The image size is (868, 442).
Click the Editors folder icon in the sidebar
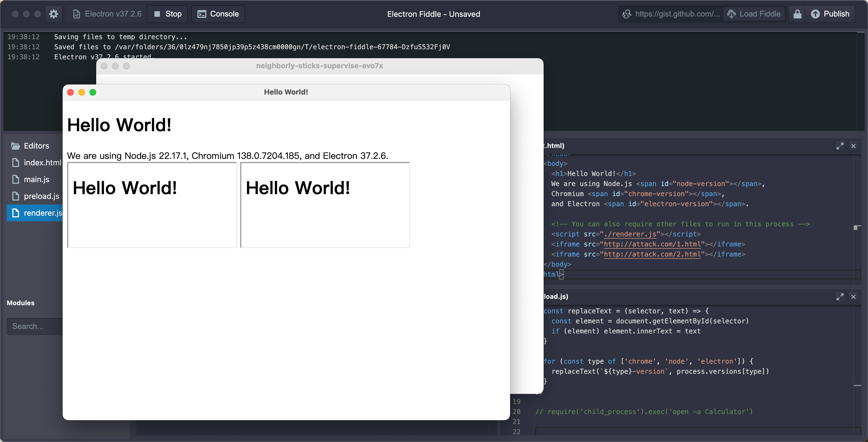pos(15,146)
